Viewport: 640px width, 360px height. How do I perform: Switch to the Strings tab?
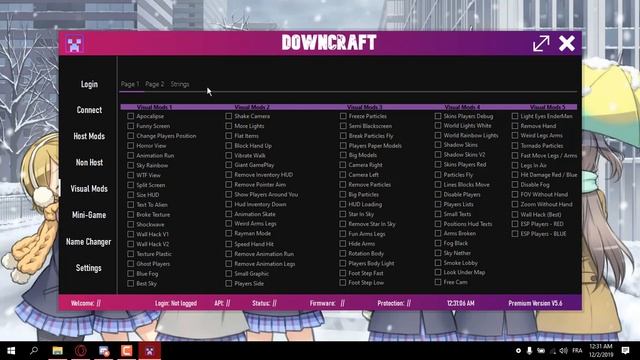pos(180,84)
